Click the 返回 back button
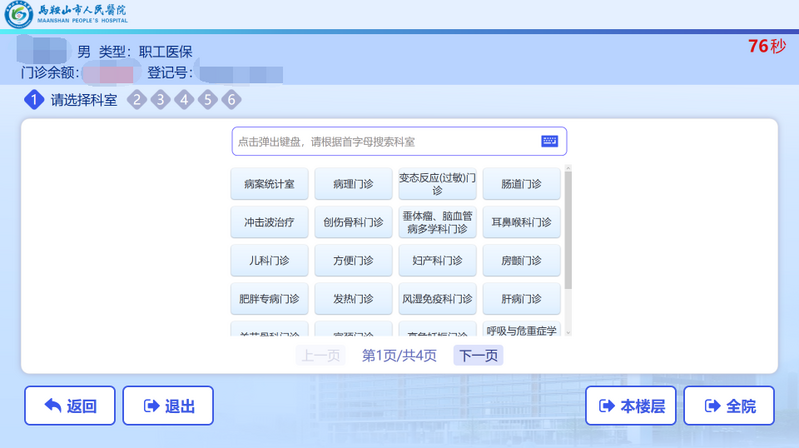 click(70, 406)
